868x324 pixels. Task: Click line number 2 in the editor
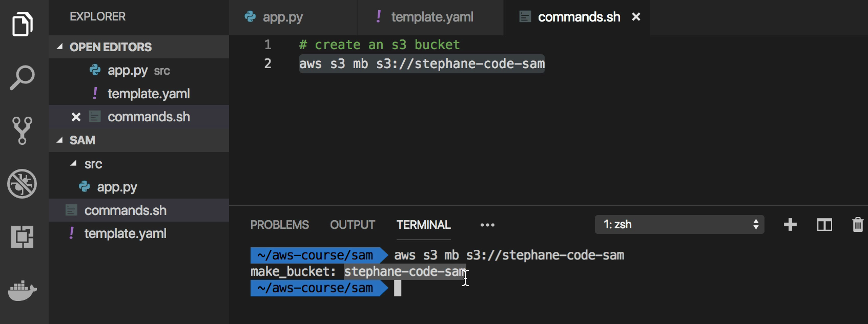(x=267, y=63)
